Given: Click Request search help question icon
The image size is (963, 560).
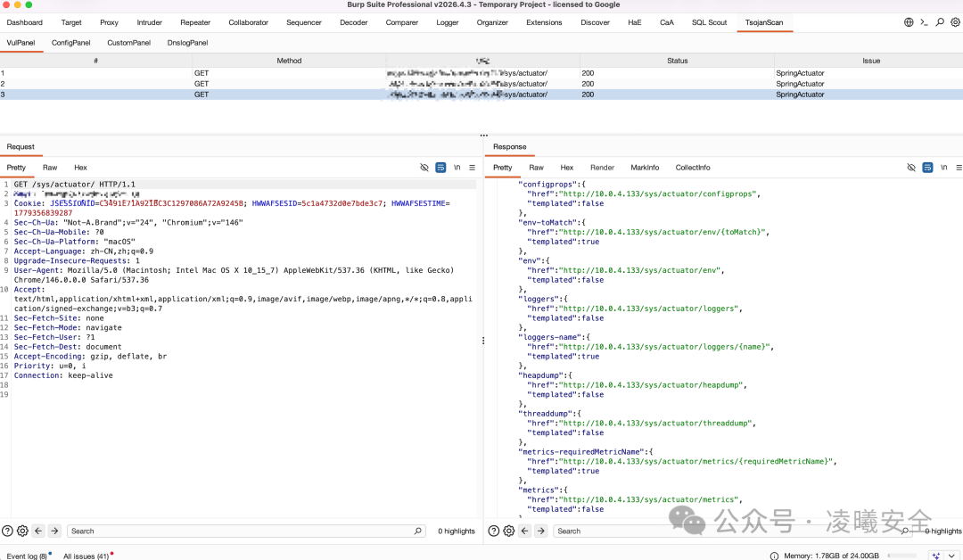Looking at the screenshot, I should [x=7, y=531].
